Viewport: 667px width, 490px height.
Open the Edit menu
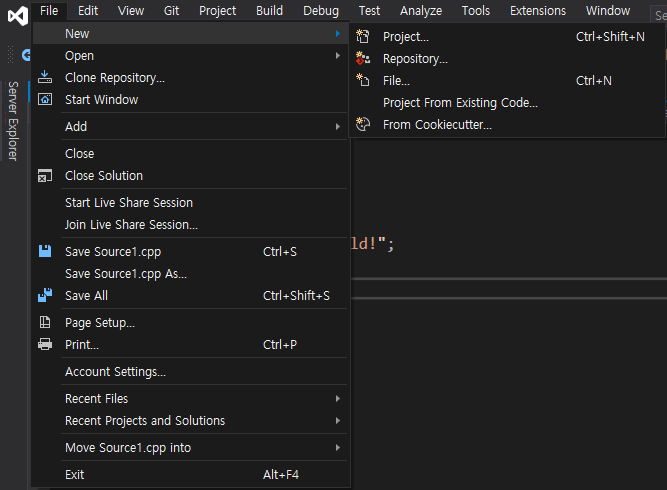point(88,11)
